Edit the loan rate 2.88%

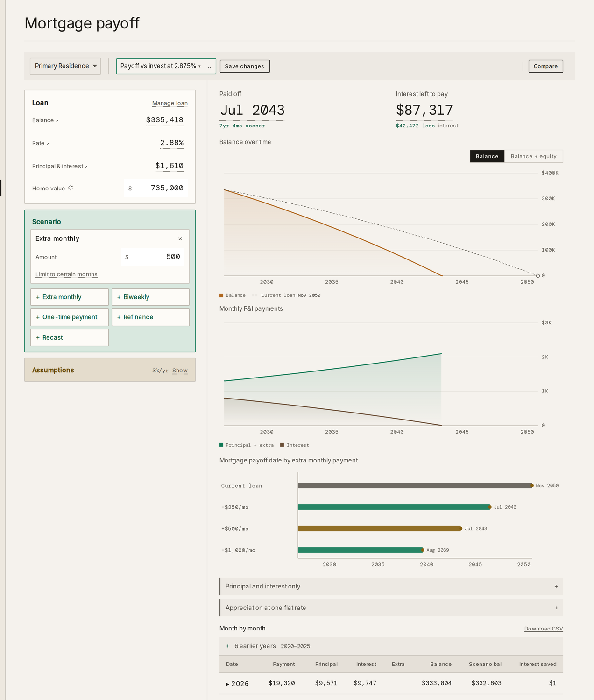coord(171,143)
